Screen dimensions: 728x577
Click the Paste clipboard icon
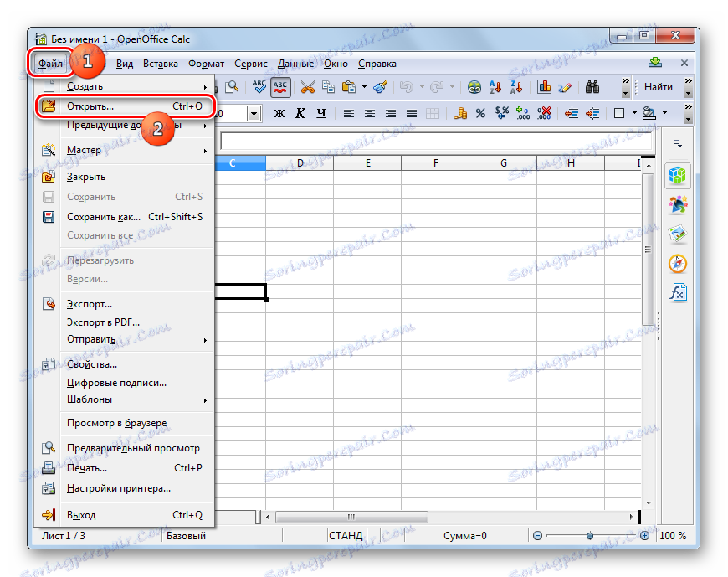point(349,87)
